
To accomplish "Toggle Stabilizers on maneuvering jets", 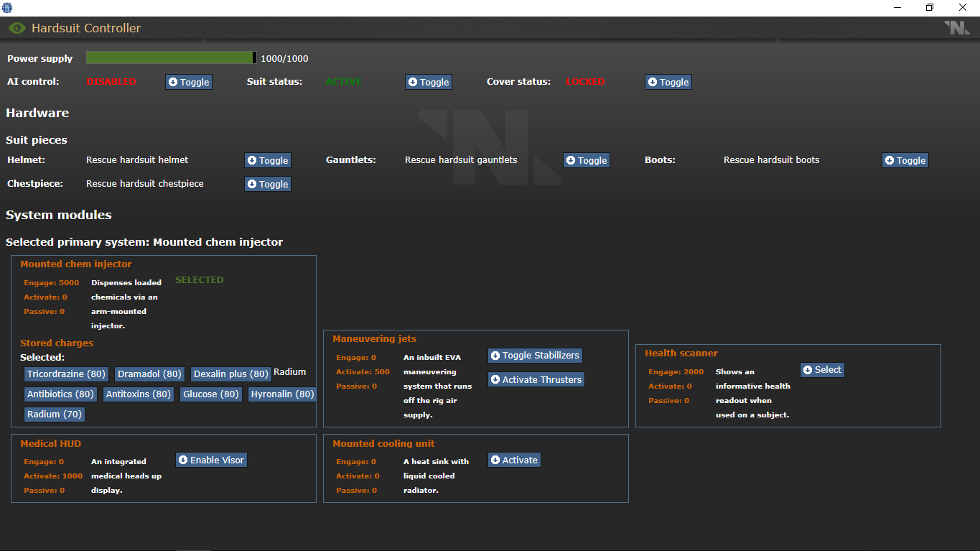I will [x=535, y=355].
